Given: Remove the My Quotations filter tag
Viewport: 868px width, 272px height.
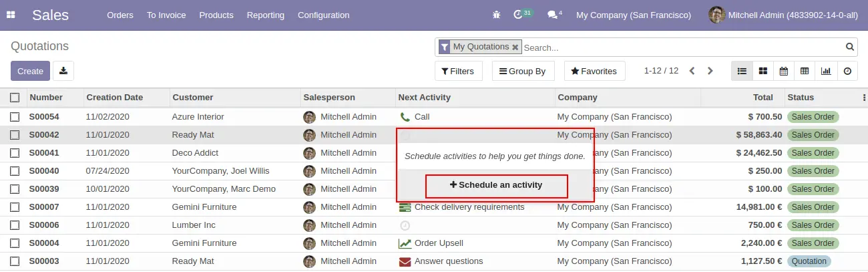Looking at the screenshot, I should point(515,47).
